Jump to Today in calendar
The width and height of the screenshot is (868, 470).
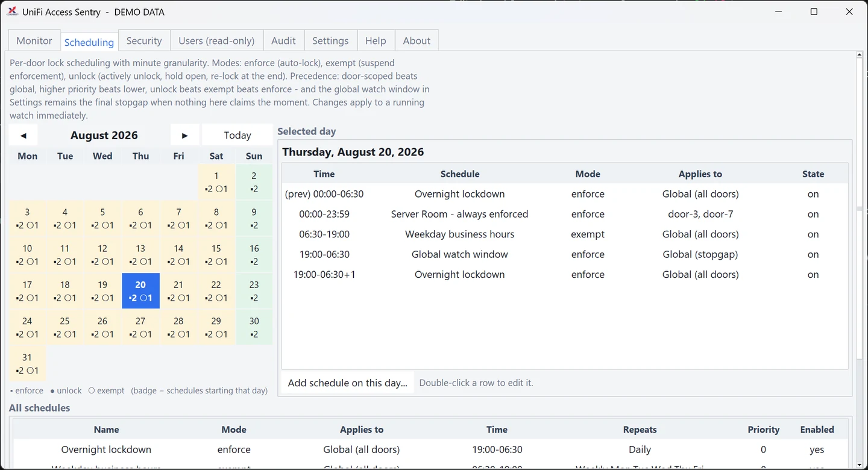237,135
